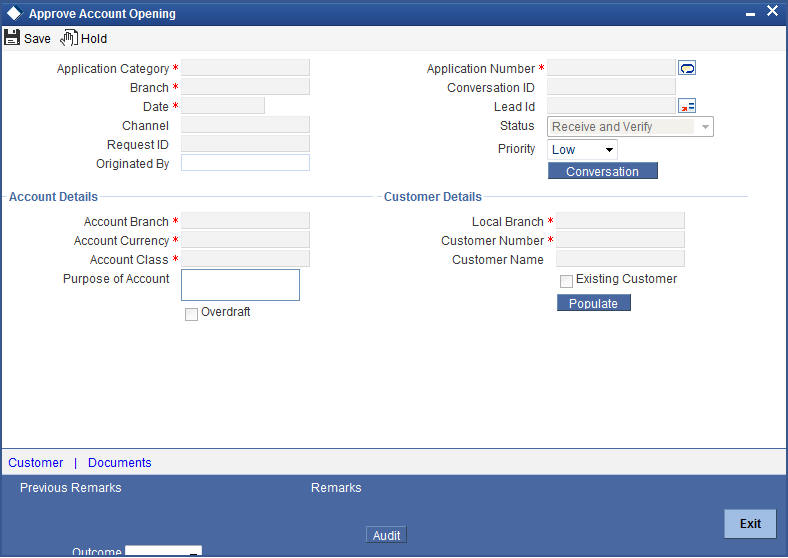Click the diamond icon in title bar
Screen dimensions: 788x558
coord(14,13)
